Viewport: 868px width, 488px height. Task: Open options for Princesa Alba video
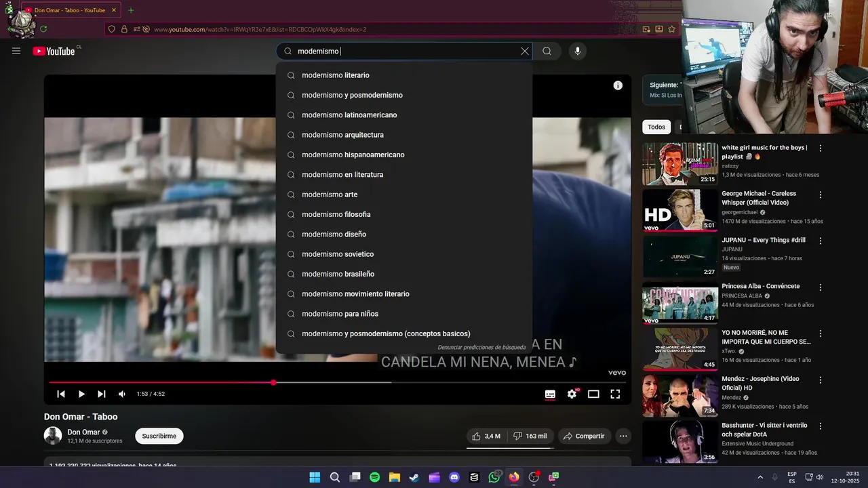[x=821, y=287]
